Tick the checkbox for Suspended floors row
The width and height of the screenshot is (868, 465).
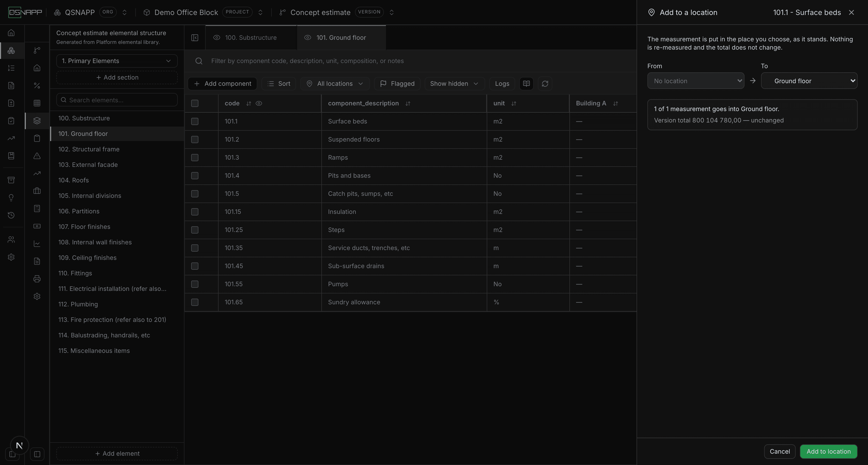[195, 139]
